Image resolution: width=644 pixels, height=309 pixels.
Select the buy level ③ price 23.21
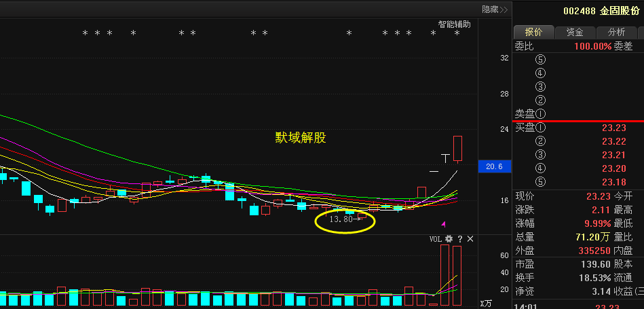pos(614,155)
